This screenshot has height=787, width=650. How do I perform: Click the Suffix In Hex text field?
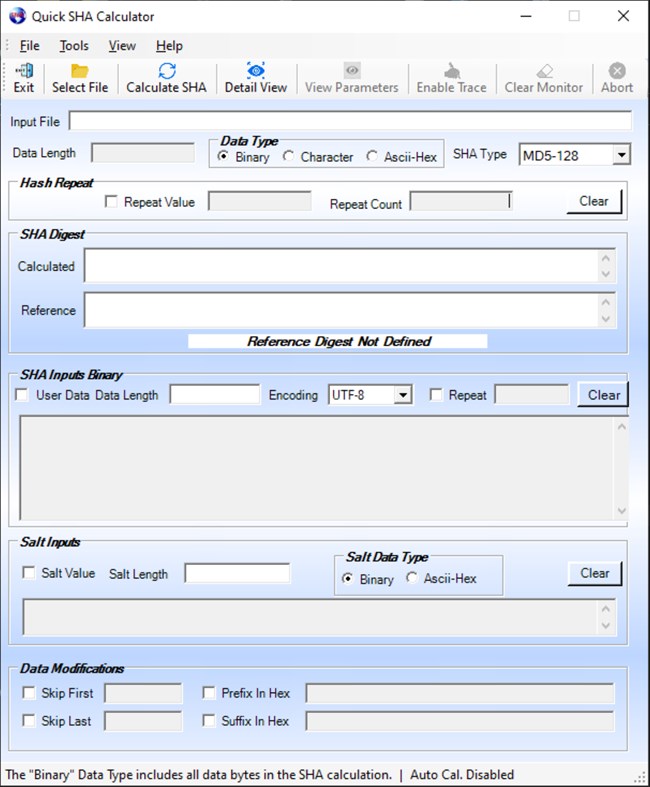460,721
